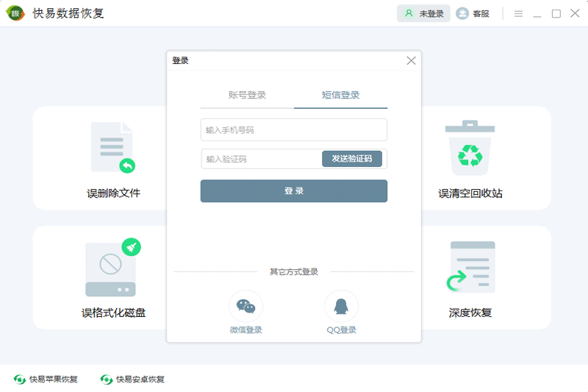
Task: Focus the 输入手机号码 field
Action: (x=294, y=129)
